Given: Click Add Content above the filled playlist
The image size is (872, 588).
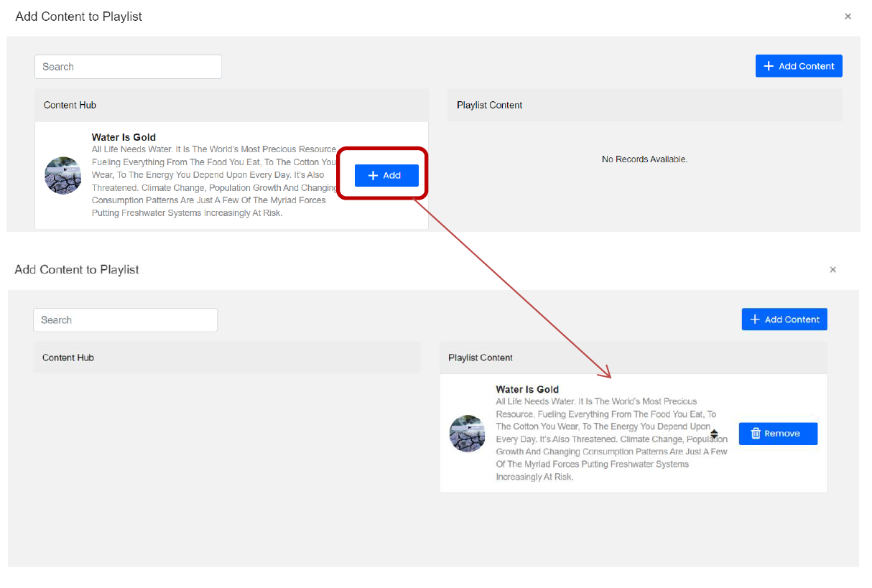Looking at the screenshot, I should 784,319.
